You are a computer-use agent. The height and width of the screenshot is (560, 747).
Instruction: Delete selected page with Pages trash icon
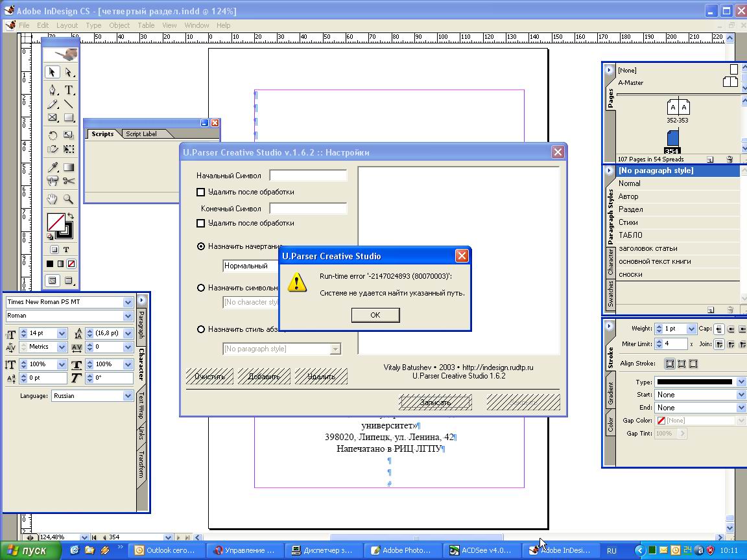point(729,159)
